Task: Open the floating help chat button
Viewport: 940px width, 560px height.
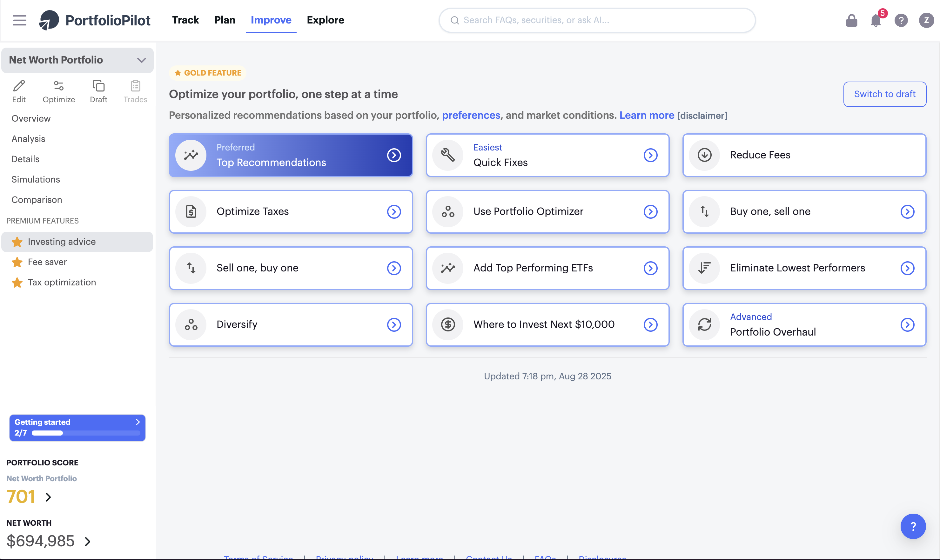Action: click(x=913, y=526)
